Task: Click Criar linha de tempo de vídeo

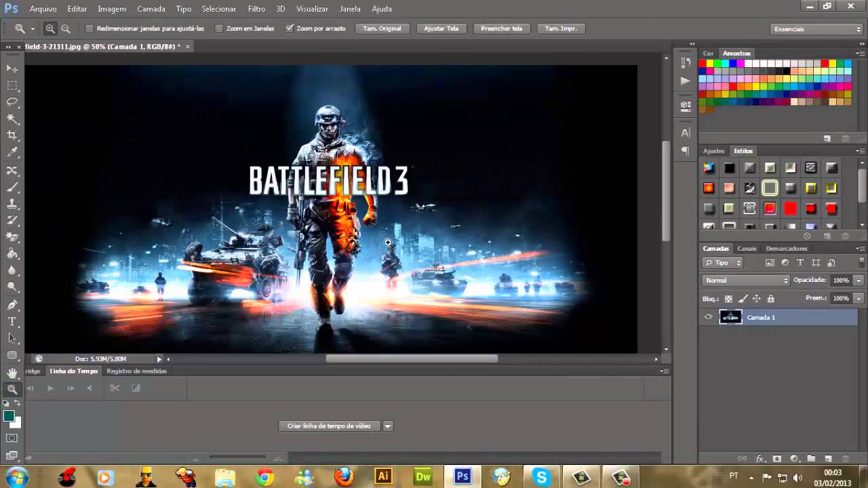Action: tap(330, 426)
